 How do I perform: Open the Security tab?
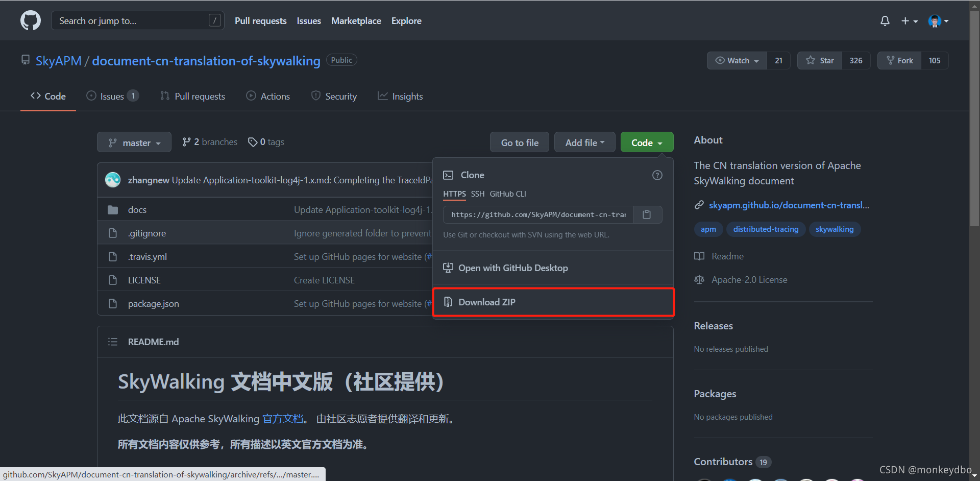click(x=334, y=96)
